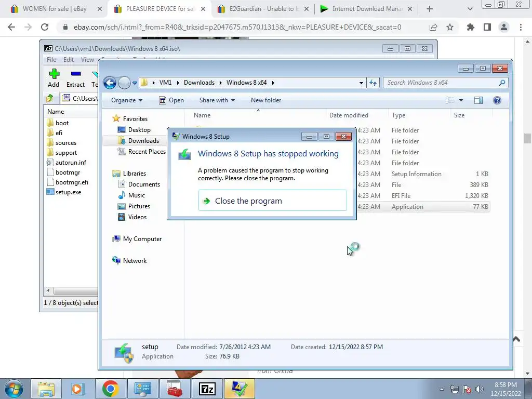
Task: Select My Computer in navigation pane
Action: click(x=137, y=239)
